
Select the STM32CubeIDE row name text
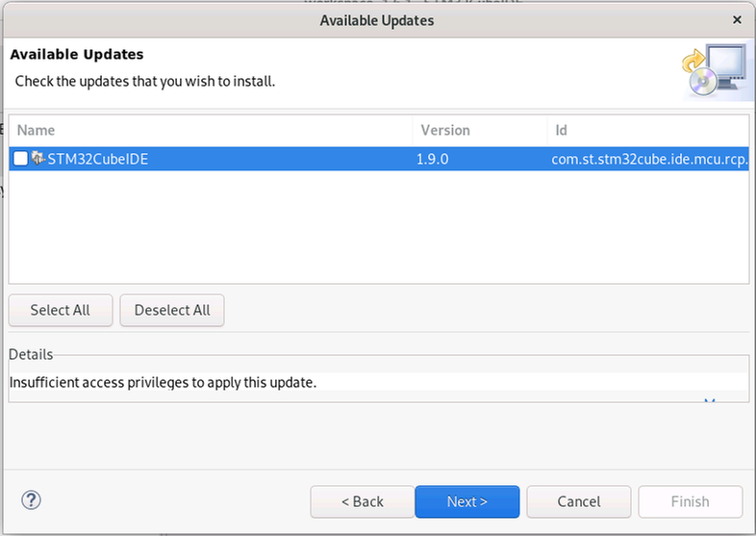[98, 159]
